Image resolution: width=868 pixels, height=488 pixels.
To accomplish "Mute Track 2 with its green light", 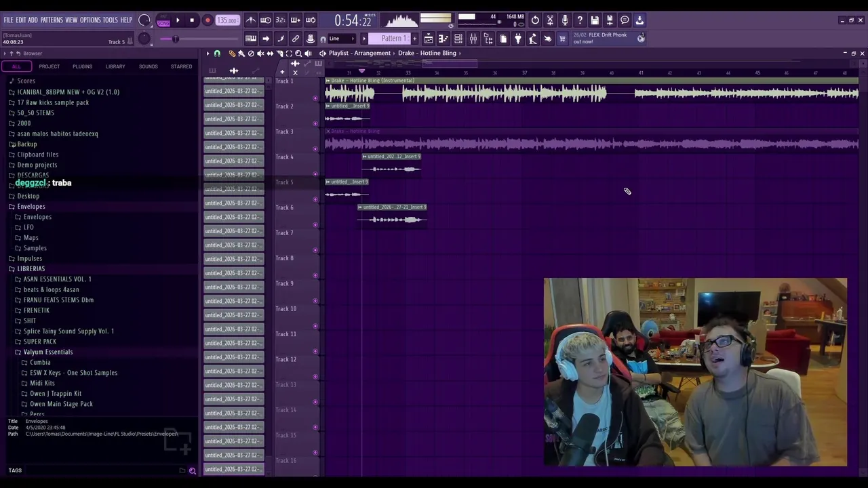I will click(315, 123).
